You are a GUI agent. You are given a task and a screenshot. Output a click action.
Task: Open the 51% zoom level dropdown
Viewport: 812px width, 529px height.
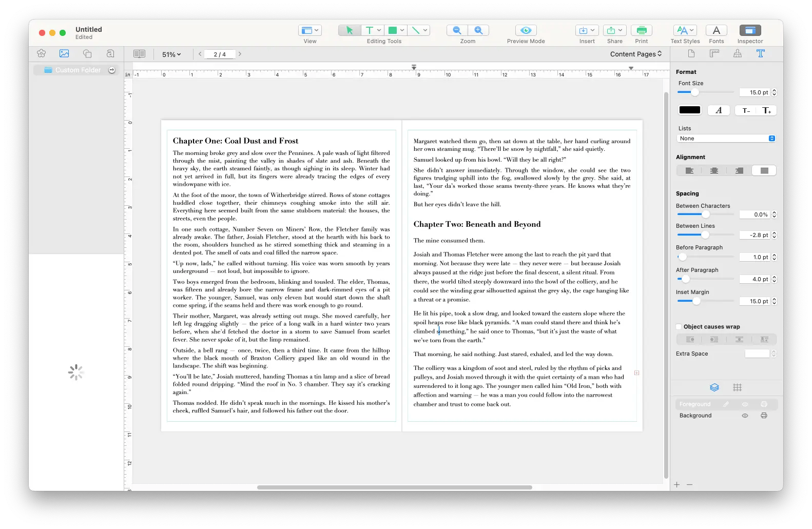(x=171, y=54)
